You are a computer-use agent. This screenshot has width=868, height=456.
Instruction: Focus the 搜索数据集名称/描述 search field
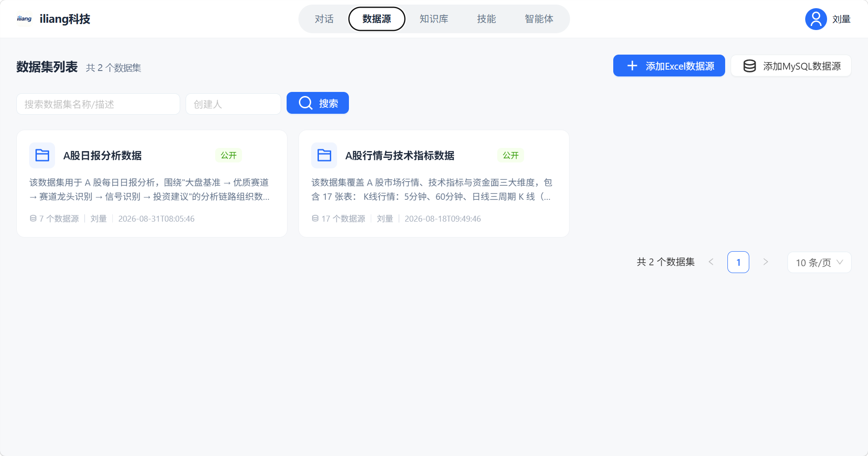click(98, 104)
